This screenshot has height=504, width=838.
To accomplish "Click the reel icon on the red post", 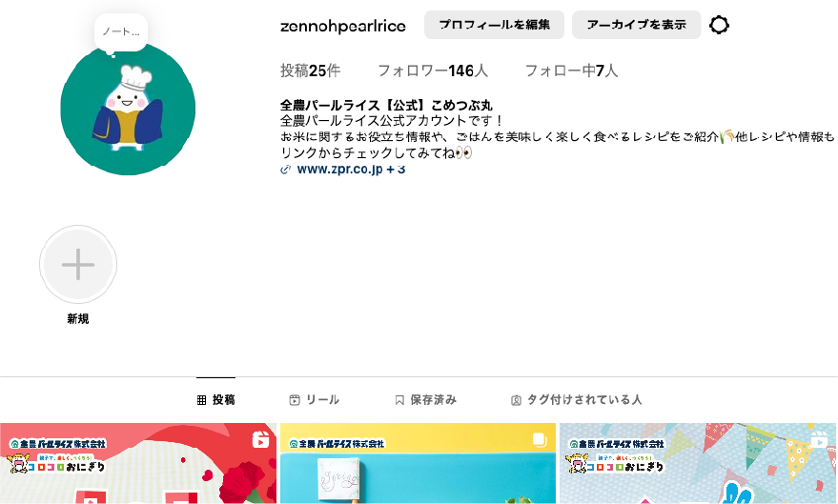I will pyautogui.click(x=260, y=439).
